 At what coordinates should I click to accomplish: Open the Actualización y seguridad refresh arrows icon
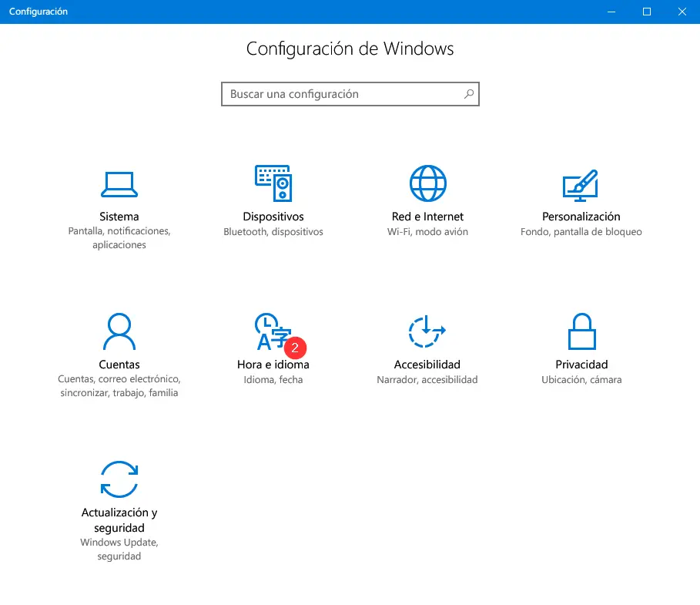[119, 479]
